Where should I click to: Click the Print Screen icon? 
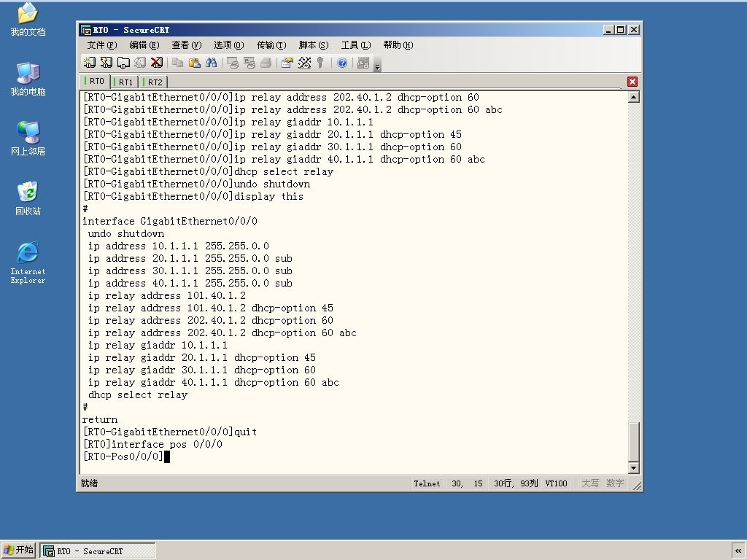[x=233, y=63]
